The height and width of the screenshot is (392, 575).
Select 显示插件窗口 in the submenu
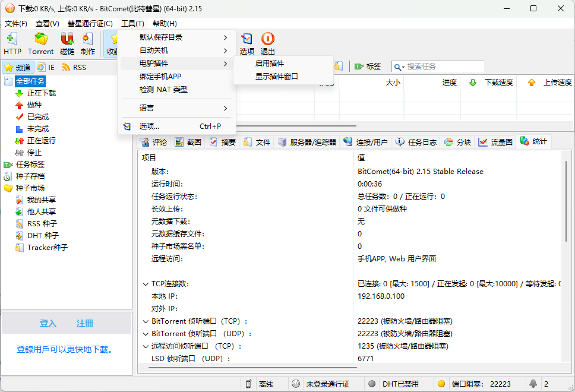point(283,77)
